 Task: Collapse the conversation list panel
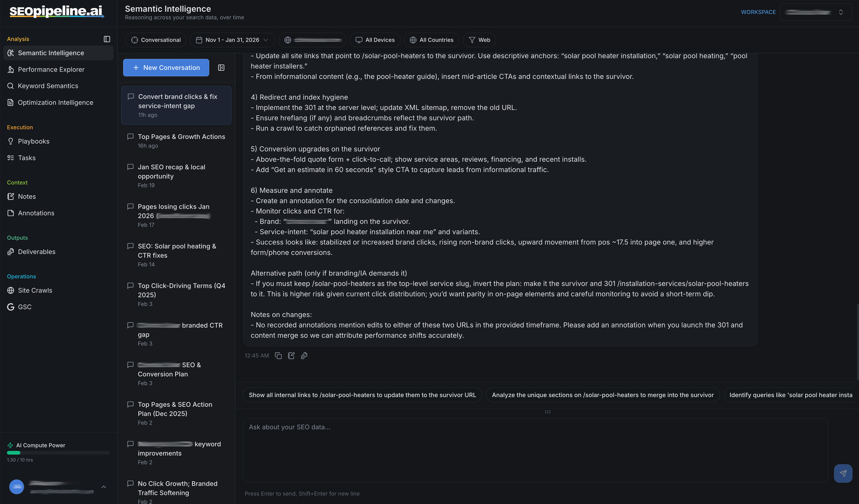coord(221,67)
